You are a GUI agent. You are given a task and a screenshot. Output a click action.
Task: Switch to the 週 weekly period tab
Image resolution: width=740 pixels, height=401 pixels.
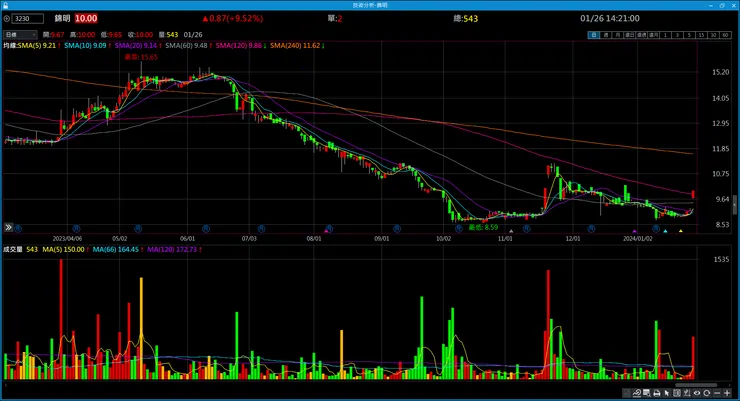[605, 35]
